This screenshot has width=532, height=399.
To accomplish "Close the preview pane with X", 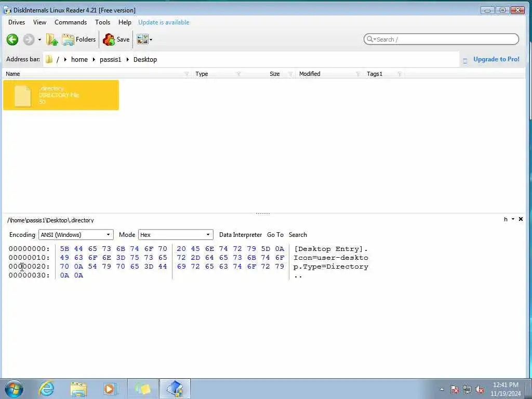I will (521, 219).
